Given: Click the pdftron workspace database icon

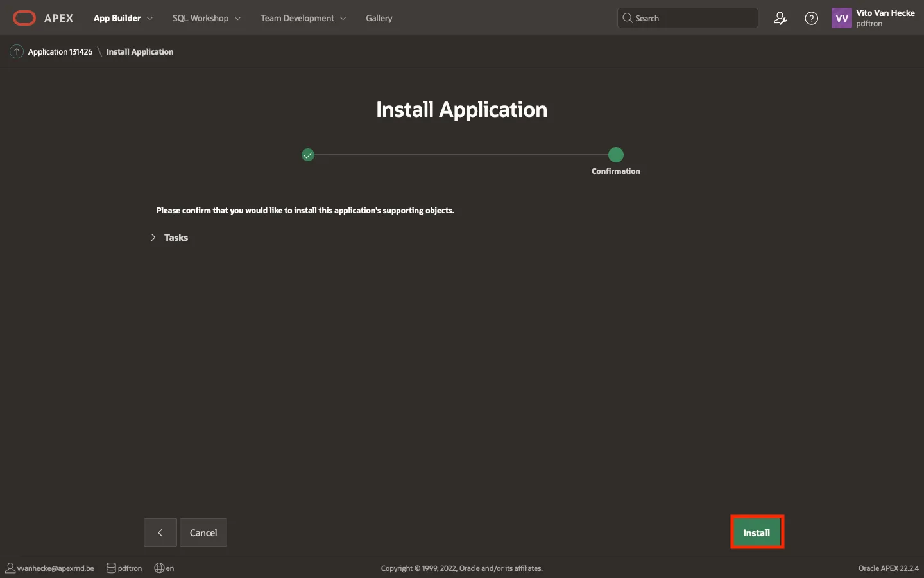Looking at the screenshot, I should 111,568.
